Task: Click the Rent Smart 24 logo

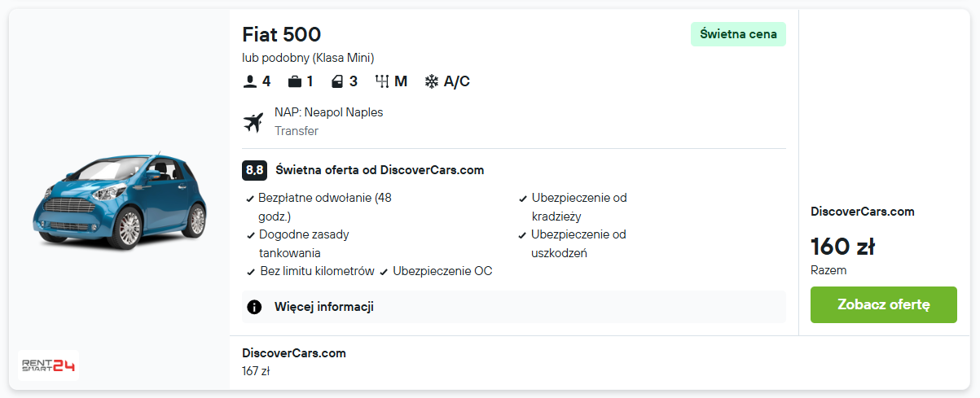Action: [x=48, y=365]
